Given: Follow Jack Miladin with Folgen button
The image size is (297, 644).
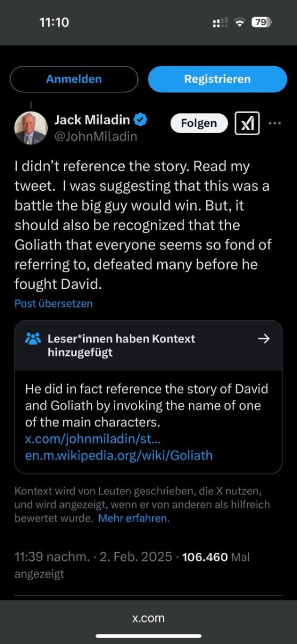Looking at the screenshot, I should pyautogui.click(x=199, y=123).
